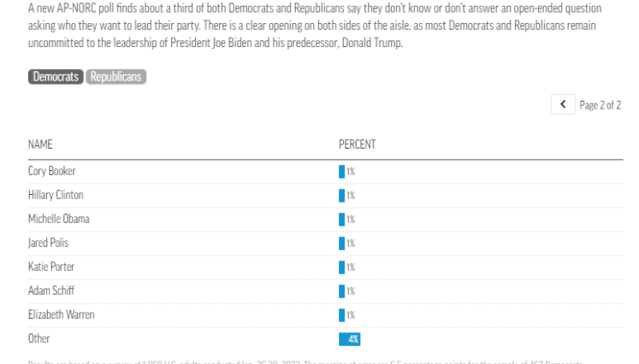Click Cory Booker's blue 1% bar

point(341,172)
